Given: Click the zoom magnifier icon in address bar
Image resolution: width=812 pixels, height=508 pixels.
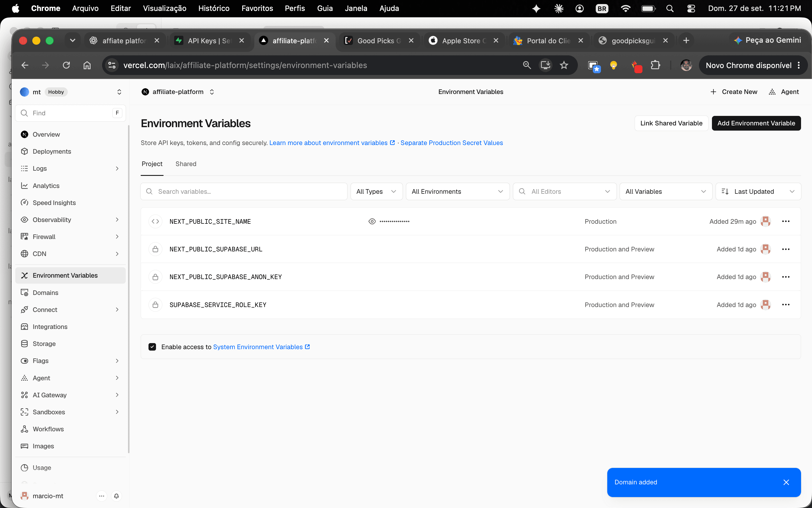Looking at the screenshot, I should [x=527, y=65].
